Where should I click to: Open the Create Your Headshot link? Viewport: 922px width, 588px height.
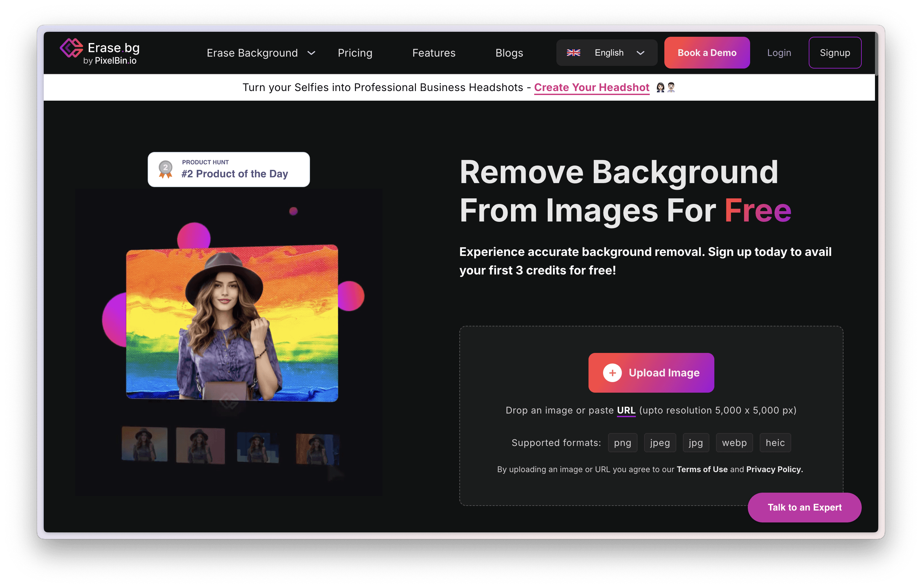[x=591, y=87]
